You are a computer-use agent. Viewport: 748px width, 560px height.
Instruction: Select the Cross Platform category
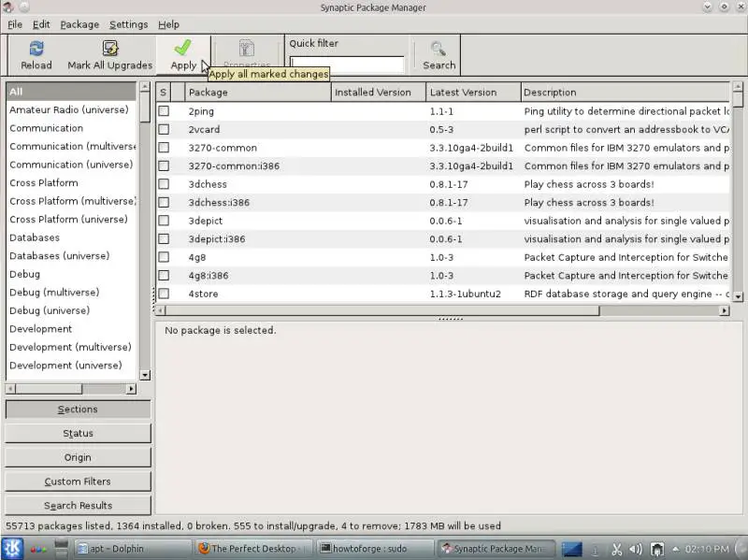pyautogui.click(x=71, y=182)
